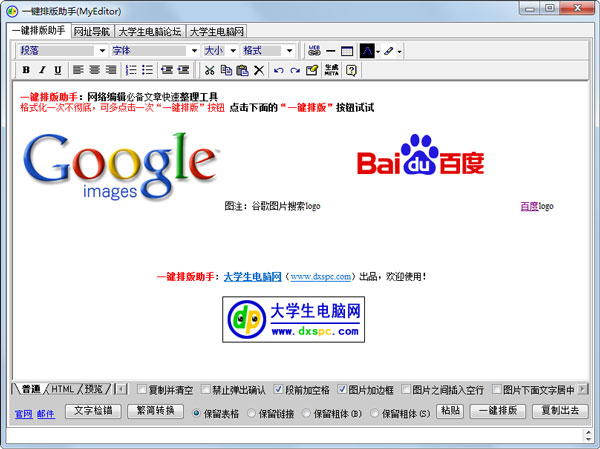The image size is (600, 449).
Task: Open the 官网 link
Action: tap(23, 414)
